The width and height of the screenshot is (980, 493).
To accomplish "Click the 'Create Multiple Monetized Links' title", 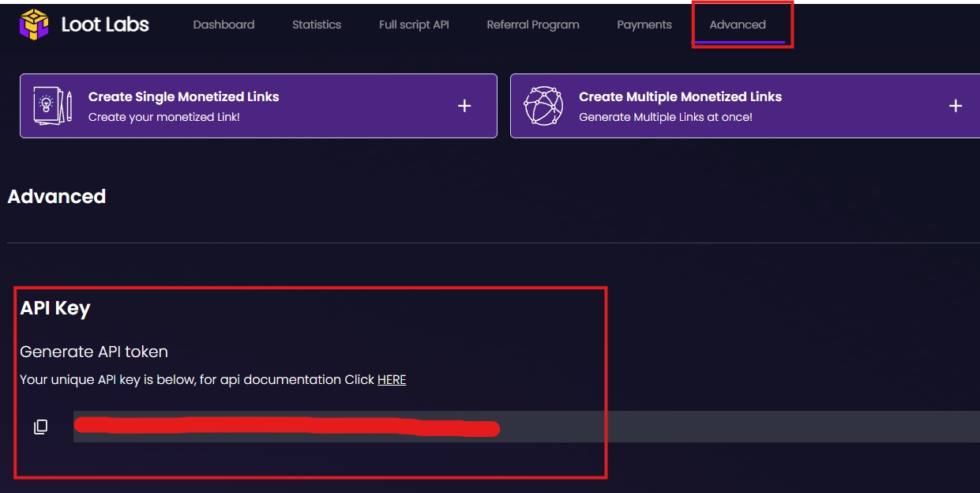I will pos(680,96).
